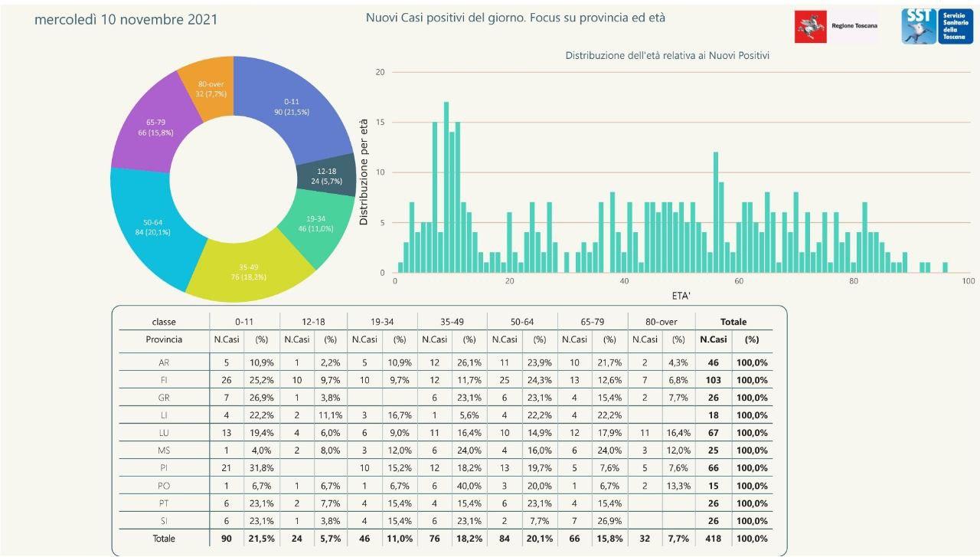Click the 'Provincia' column header

click(x=164, y=339)
